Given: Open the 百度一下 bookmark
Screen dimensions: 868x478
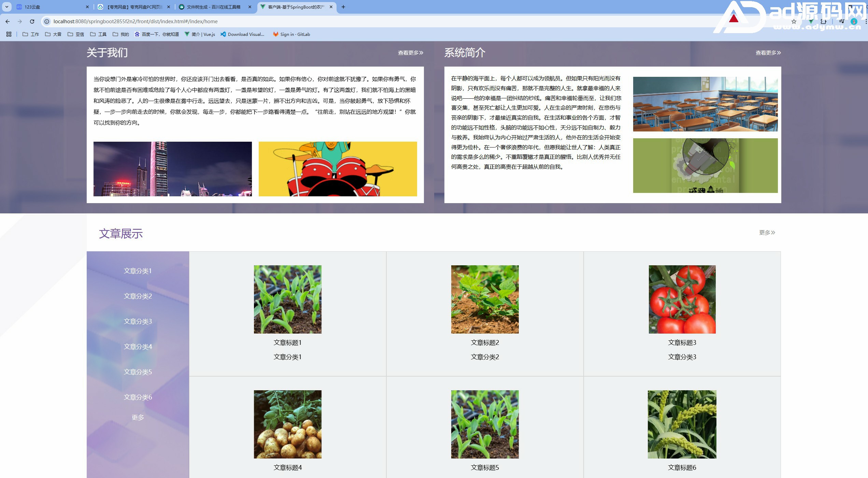Looking at the screenshot, I should pos(157,34).
